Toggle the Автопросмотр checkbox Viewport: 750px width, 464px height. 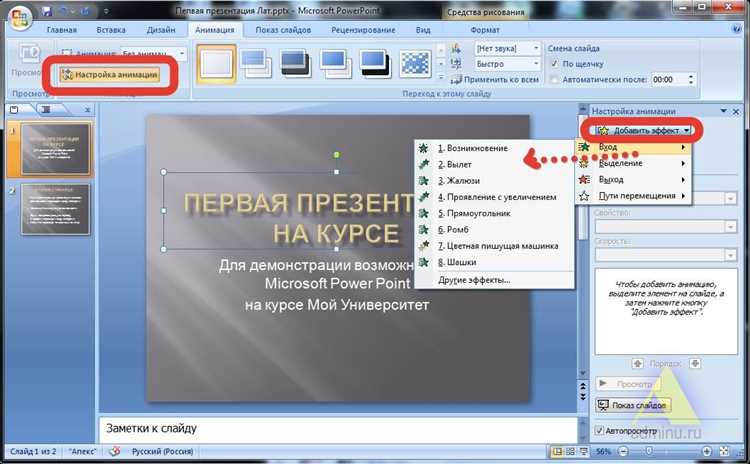pyautogui.click(x=599, y=431)
